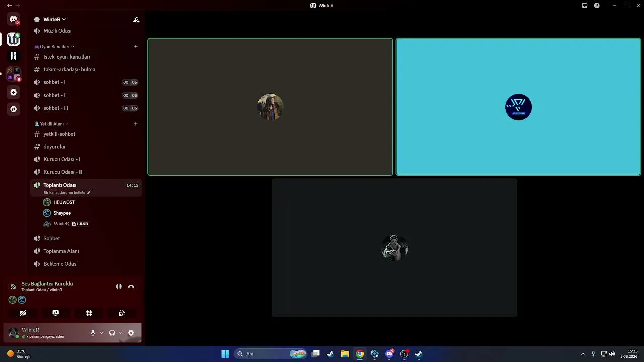Open microphone input device options arrow

101,333
